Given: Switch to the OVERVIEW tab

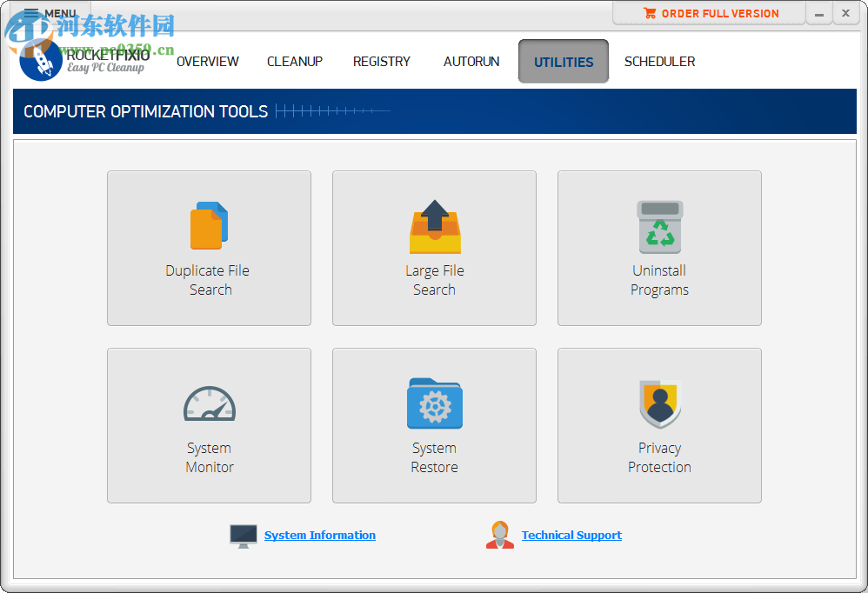Looking at the screenshot, I should pos(208,62).
